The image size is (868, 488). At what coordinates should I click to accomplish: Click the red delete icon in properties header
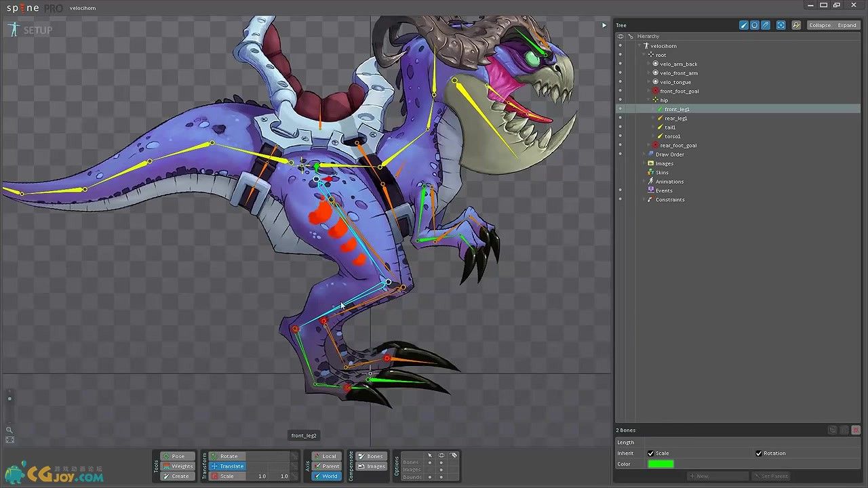(856, 430)
